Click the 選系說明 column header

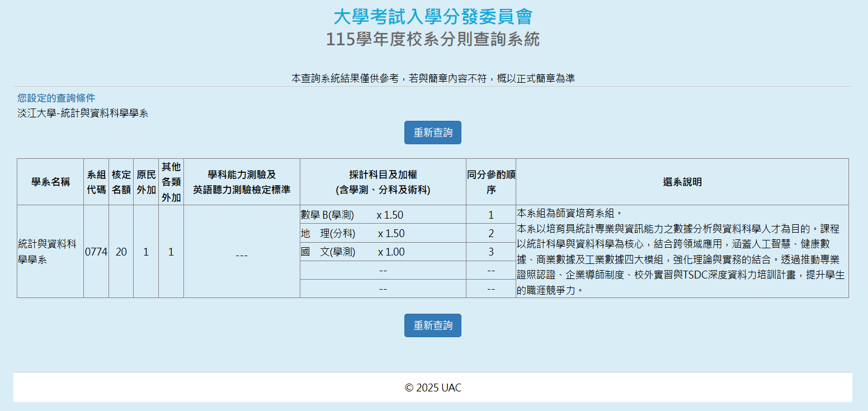(x=682, y=182)
